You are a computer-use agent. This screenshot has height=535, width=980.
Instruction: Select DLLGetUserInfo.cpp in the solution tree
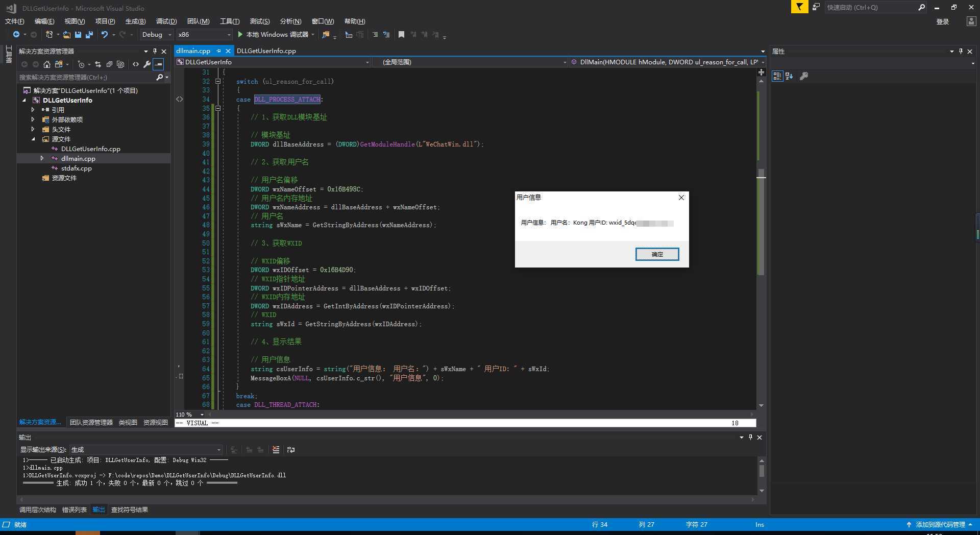pos(91,149)
